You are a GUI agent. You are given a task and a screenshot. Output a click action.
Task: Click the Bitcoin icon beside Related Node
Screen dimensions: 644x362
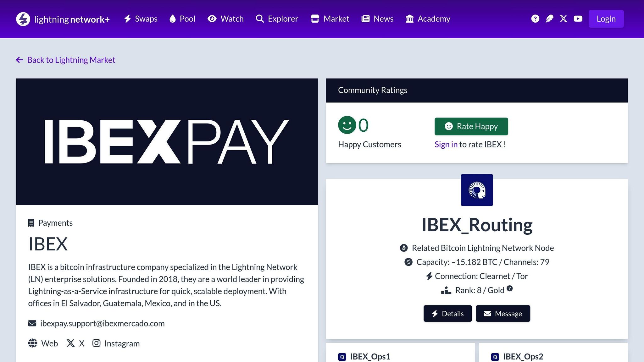tap(404, 248)
